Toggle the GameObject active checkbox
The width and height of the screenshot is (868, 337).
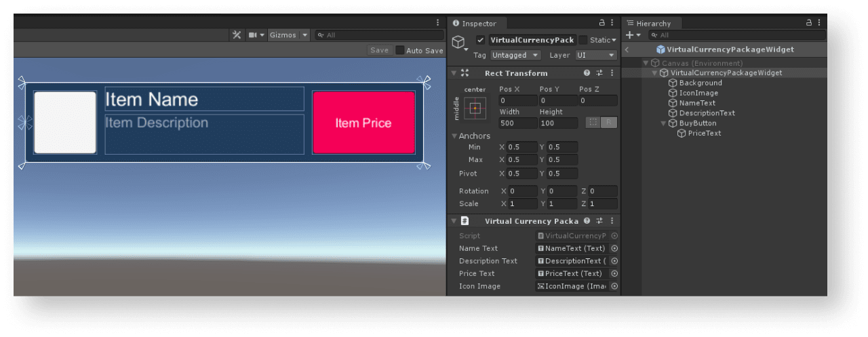[480, 40]
